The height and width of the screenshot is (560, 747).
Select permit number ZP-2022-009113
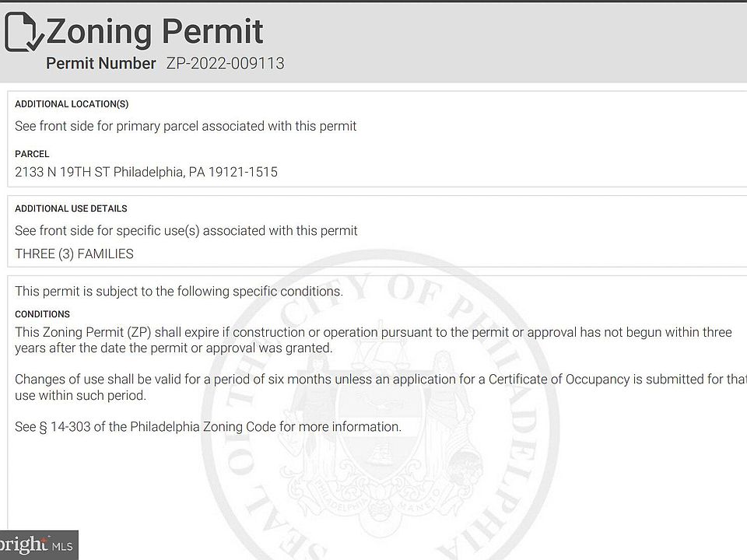click(x=226, y=63)
